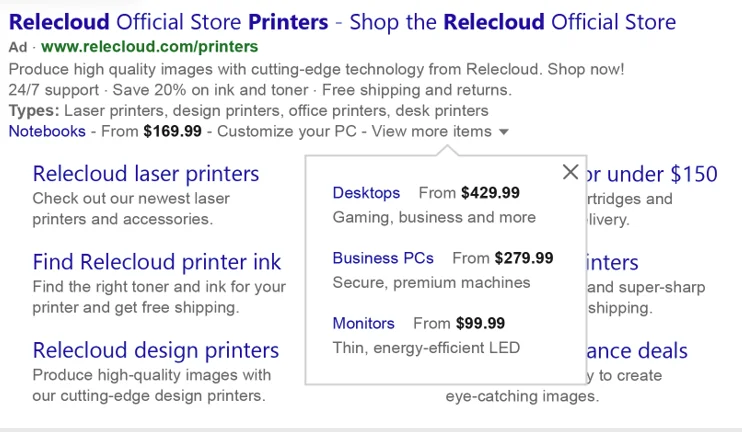Close the price extension popup
This screenshot has height=432, width=742.
pos(570,172)
